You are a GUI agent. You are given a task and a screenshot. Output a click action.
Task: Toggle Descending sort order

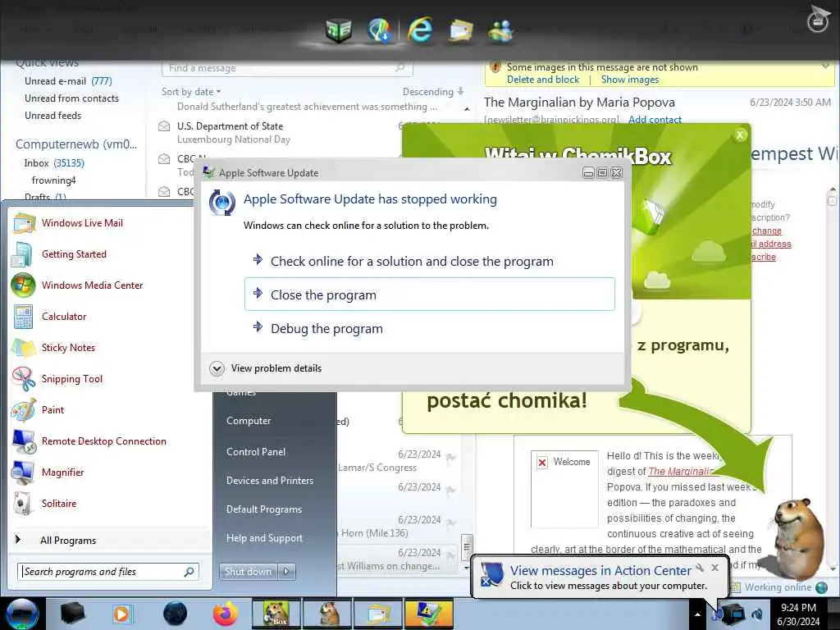tap(433, 92)
